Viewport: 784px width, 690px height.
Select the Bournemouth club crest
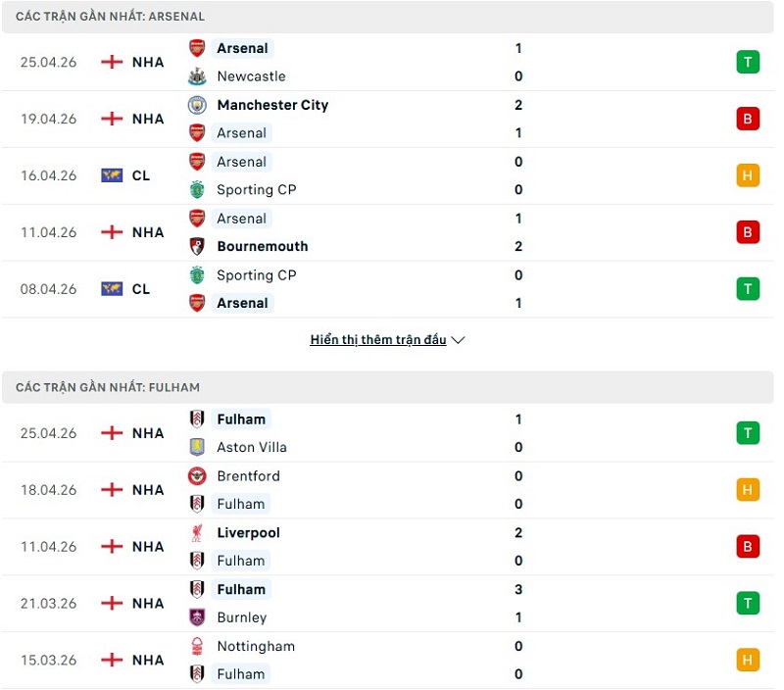196,247
